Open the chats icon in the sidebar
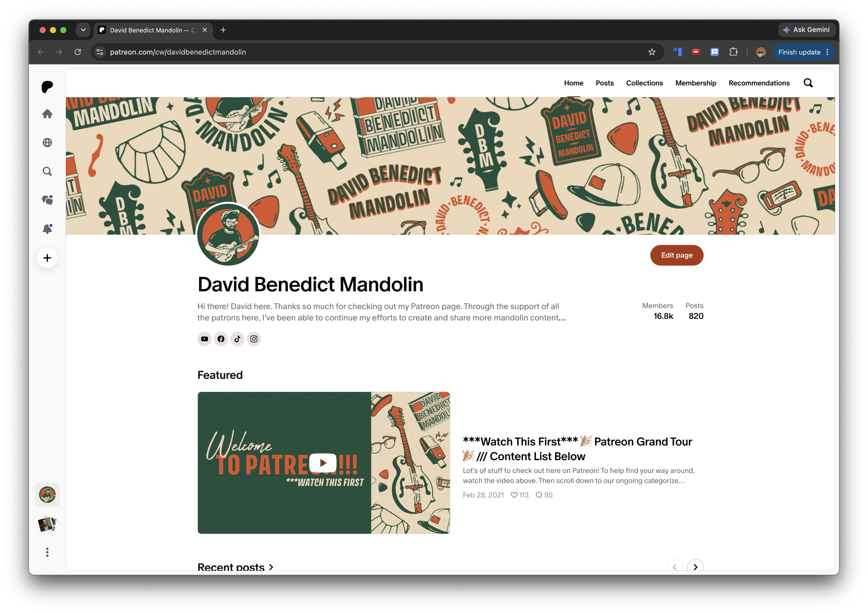 (x=47, y=200)
